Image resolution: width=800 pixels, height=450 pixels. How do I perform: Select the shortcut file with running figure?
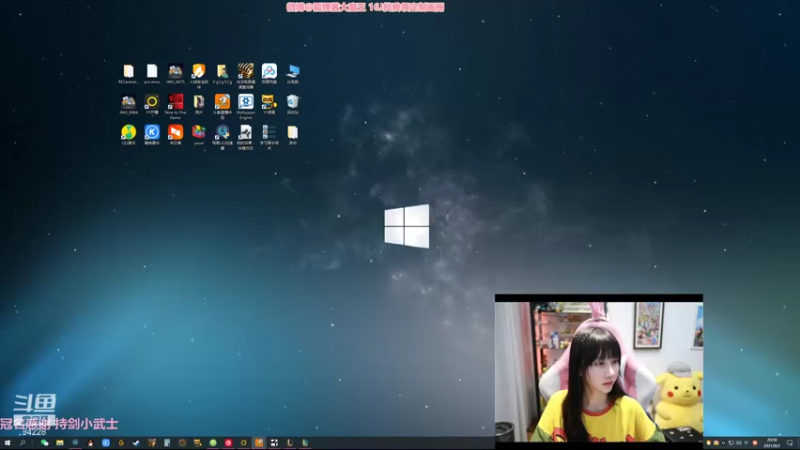click(245, 137)
